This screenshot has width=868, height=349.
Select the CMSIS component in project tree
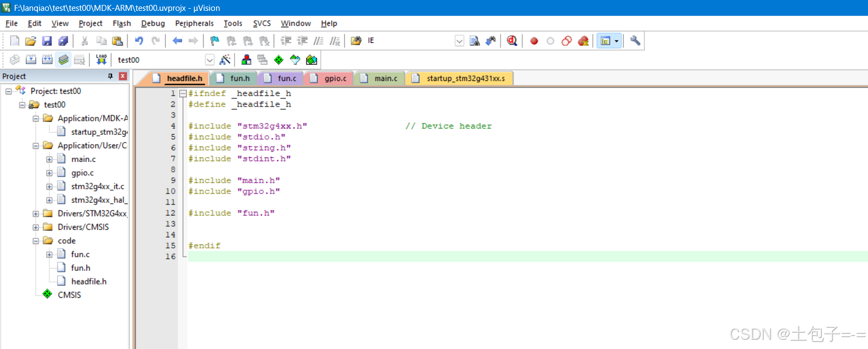point(69,295)
